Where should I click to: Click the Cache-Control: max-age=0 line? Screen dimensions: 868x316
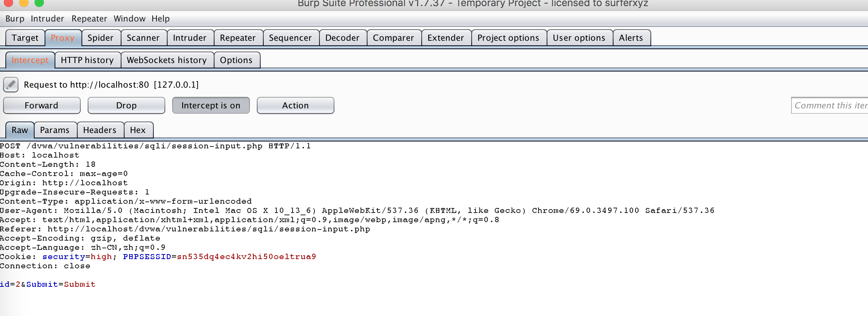[x=64, y=174]
